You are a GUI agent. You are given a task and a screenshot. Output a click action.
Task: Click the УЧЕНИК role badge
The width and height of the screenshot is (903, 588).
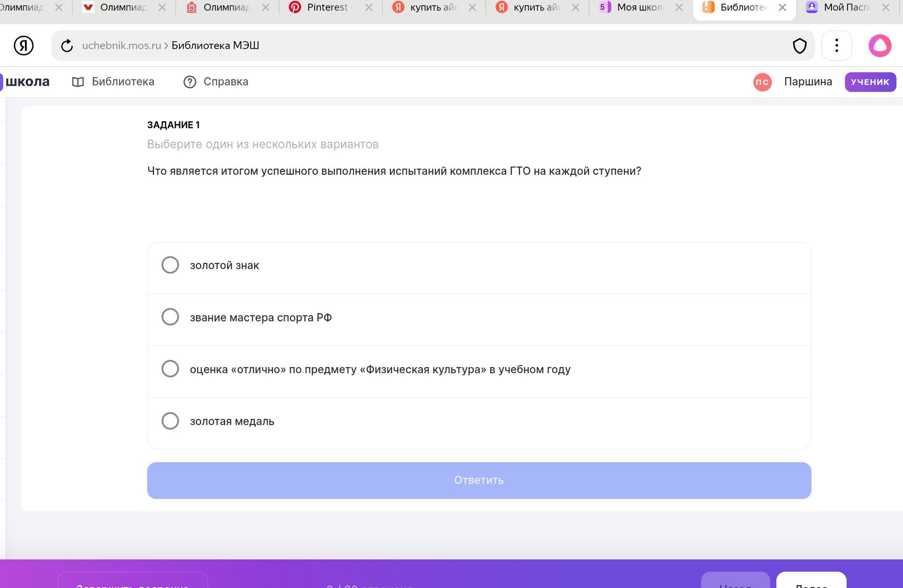tap(870, 82)
